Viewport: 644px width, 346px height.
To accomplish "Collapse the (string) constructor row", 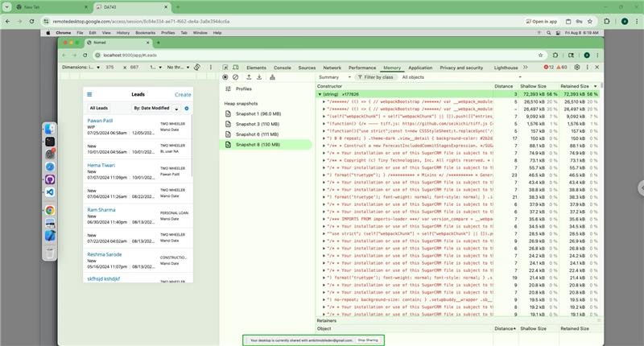I will (x=321, y=94).
